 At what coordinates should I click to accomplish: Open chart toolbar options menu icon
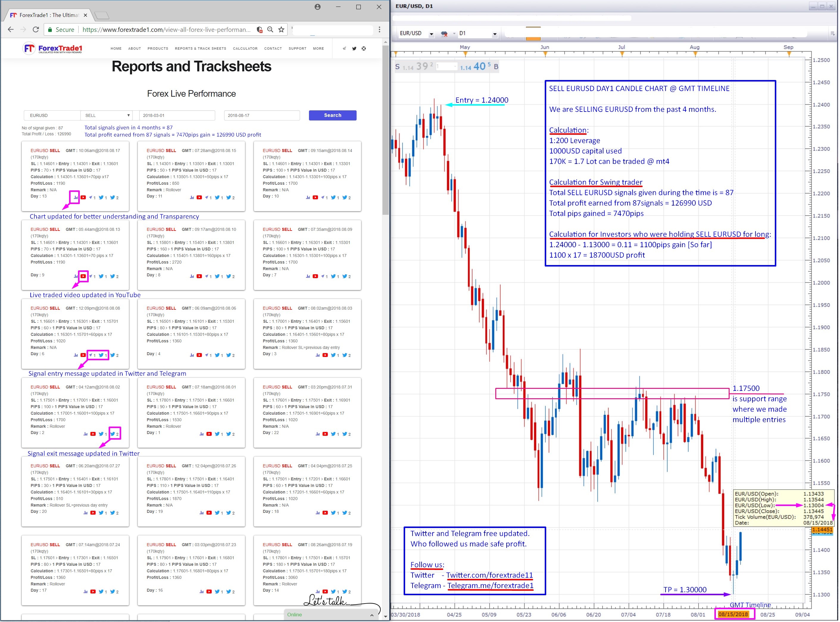pos(833,34)
